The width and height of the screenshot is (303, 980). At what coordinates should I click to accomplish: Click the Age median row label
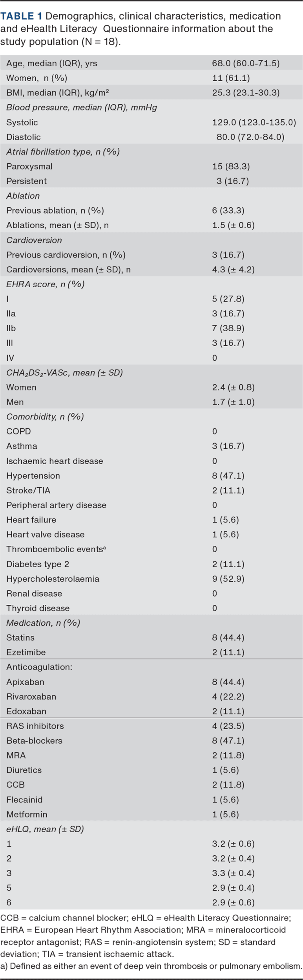coord(52,64)
